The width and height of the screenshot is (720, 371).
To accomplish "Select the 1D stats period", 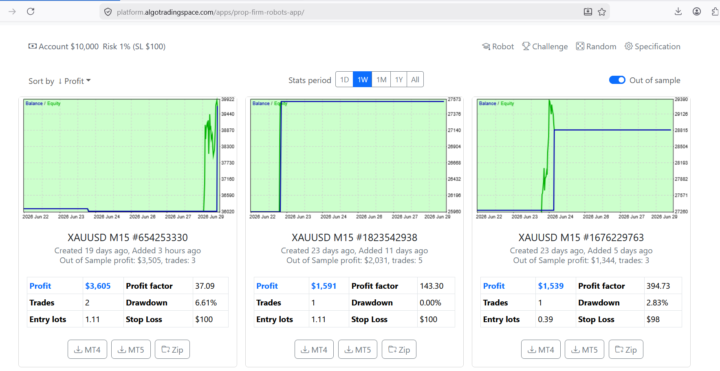I will pos(344,79).
